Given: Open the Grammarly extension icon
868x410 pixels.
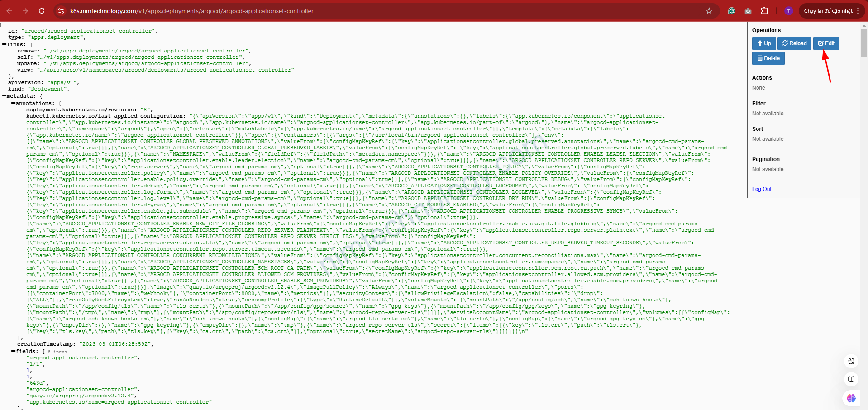Looking at the screenshot, I should (731, 11).
